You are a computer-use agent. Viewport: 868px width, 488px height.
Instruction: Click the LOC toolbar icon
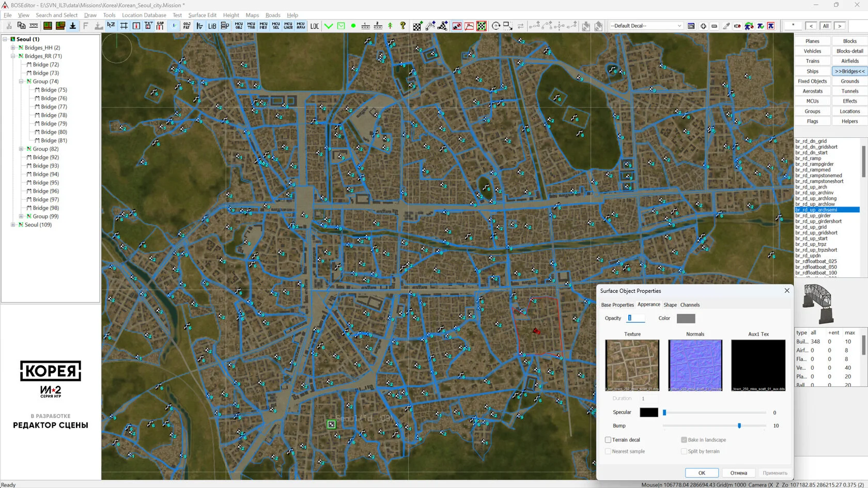[x=314, y=26]
